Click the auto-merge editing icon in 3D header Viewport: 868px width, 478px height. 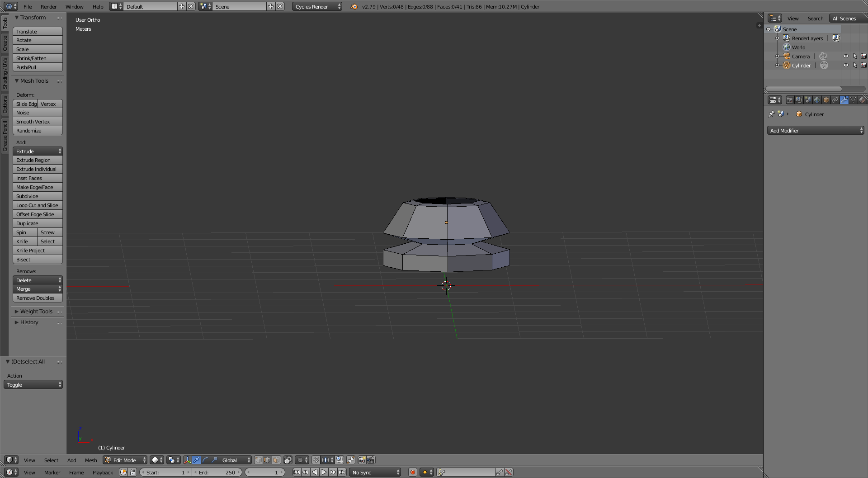(x=351, y=460)
